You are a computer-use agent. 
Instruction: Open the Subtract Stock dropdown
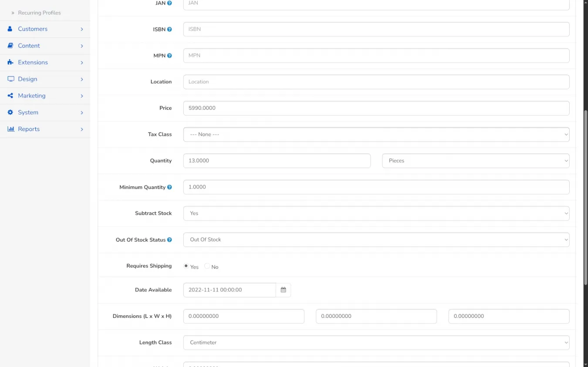tap(376, 213)
